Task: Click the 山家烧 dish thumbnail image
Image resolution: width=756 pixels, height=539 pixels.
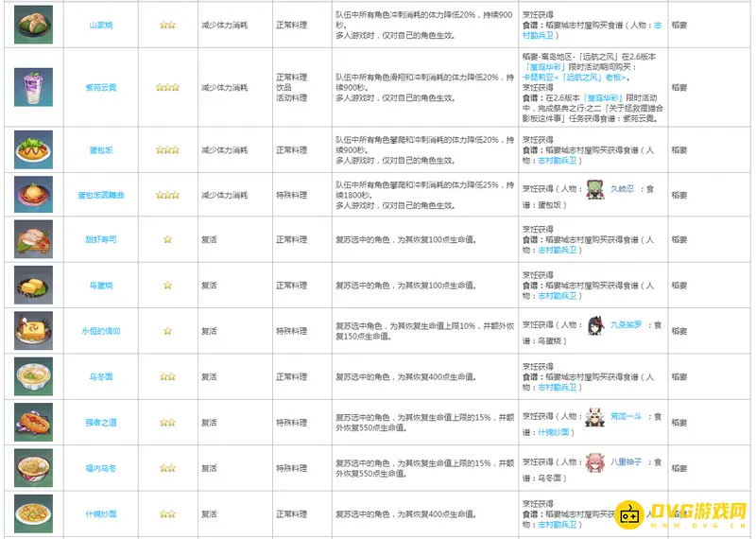Action: (33, 25)
